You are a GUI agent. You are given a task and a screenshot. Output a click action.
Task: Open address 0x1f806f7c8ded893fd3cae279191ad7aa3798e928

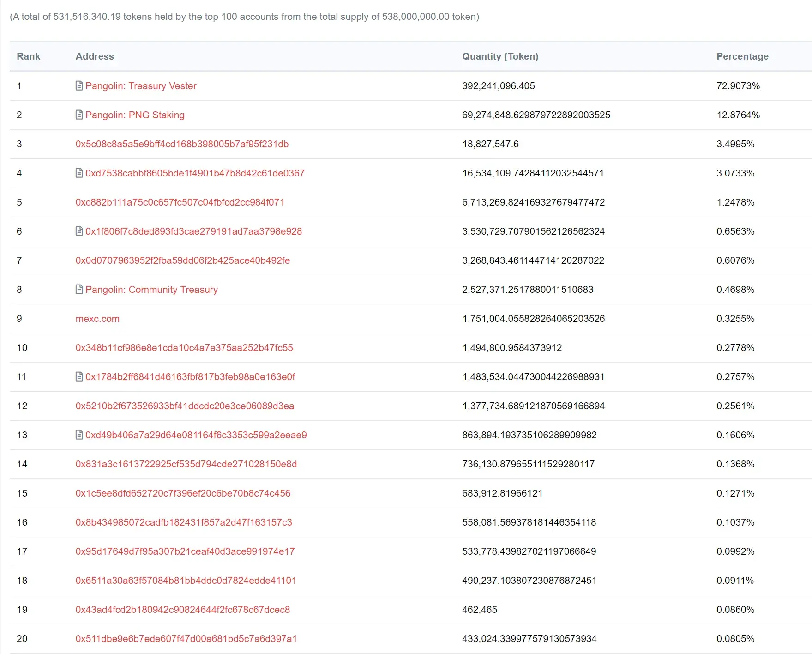click(193, 231)
